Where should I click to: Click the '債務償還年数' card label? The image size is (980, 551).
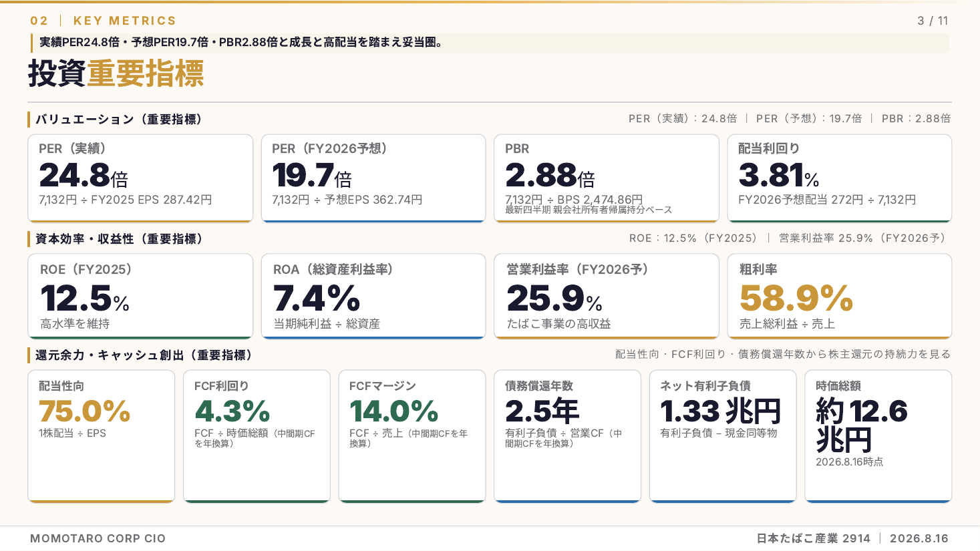click(539, 386)
